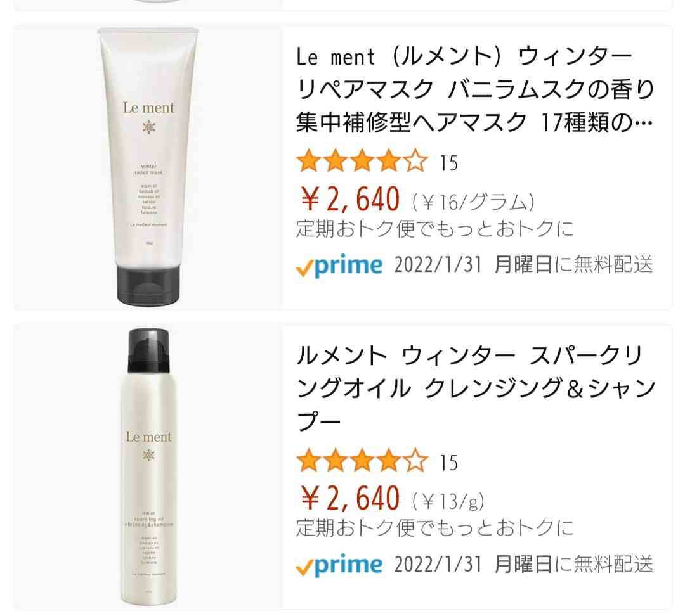Viewport: 685px width, 616px height.
Task: Click the first filled star on sparkling oil rating
Action: [309, 461]
